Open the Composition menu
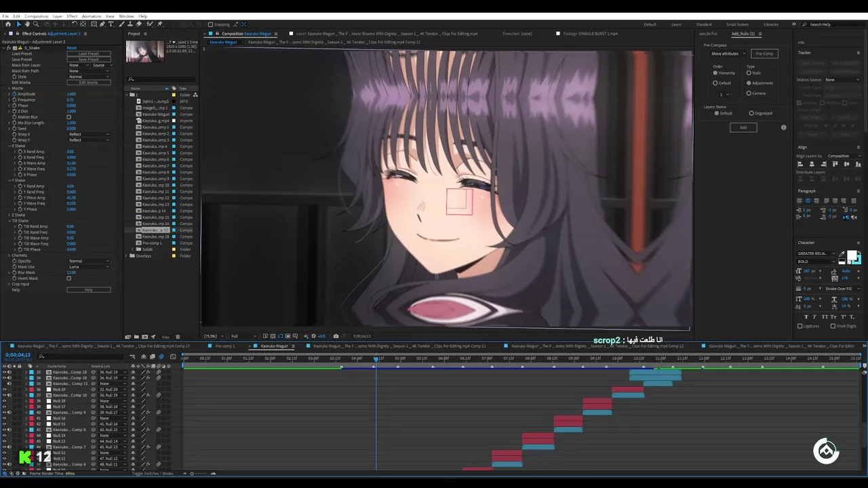The image size is (868, 488). [37, 16]
